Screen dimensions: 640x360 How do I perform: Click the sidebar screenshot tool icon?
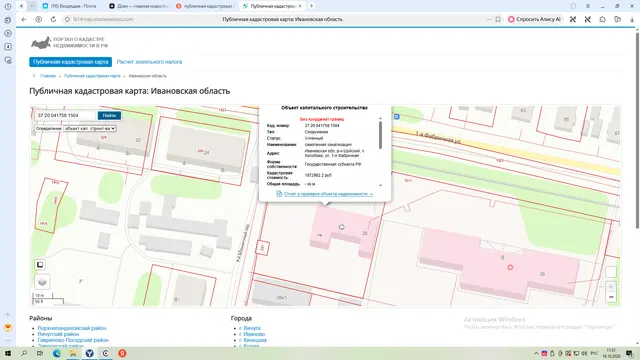tap(8, 60)
